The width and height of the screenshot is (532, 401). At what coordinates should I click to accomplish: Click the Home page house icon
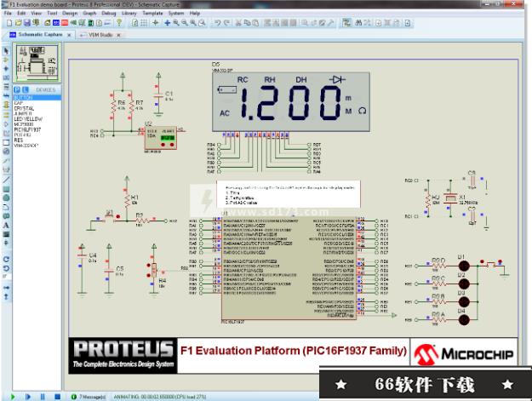[48, 23]
